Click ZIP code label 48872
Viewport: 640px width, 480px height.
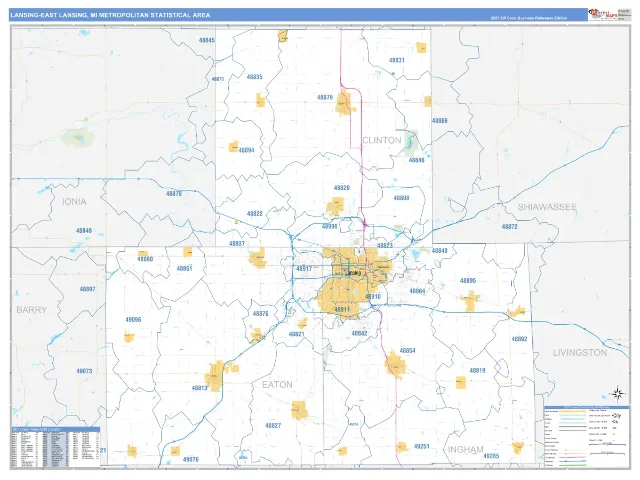pos(509,227)
